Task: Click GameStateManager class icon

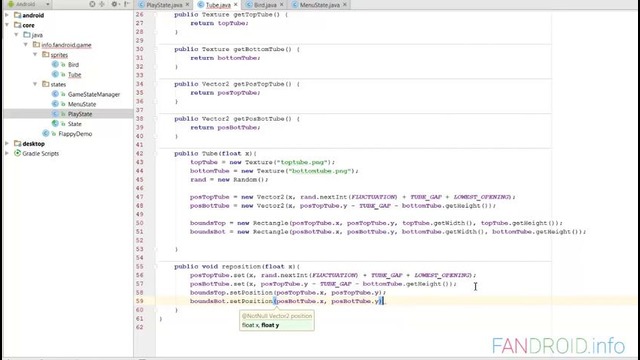Action: tap(55, 94)
